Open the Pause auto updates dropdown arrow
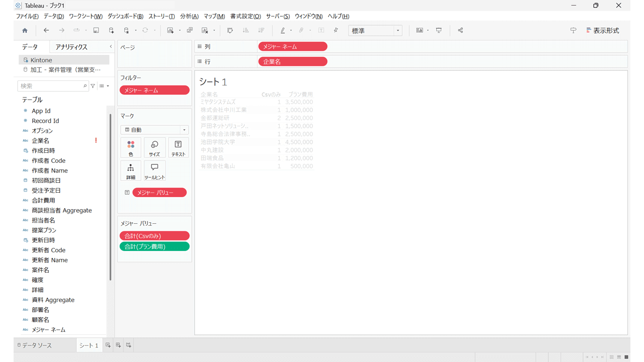The width and height of the screenshot is (644, 362). point(135,31)
